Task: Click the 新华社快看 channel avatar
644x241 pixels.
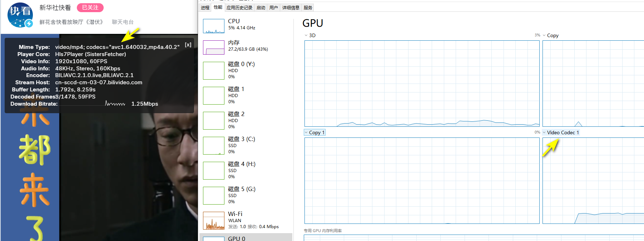Action: tap(20, 15)
